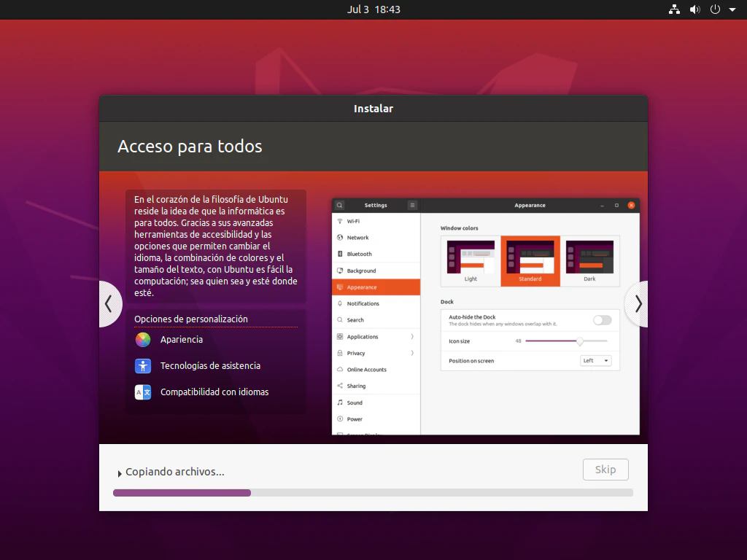Click the Background monitor icon in sidebar
The width and height of the screenshot is (747, 560).
[340, 271]
